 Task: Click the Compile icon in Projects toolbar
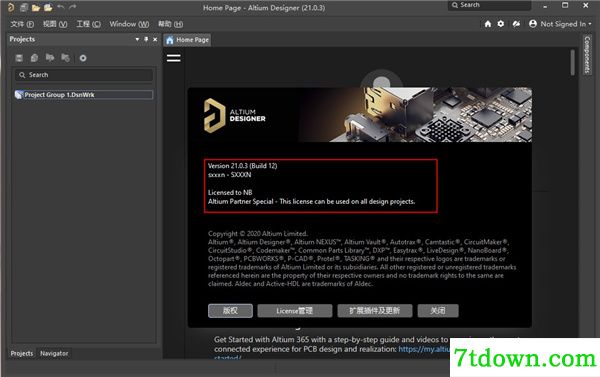pos(34,58)
